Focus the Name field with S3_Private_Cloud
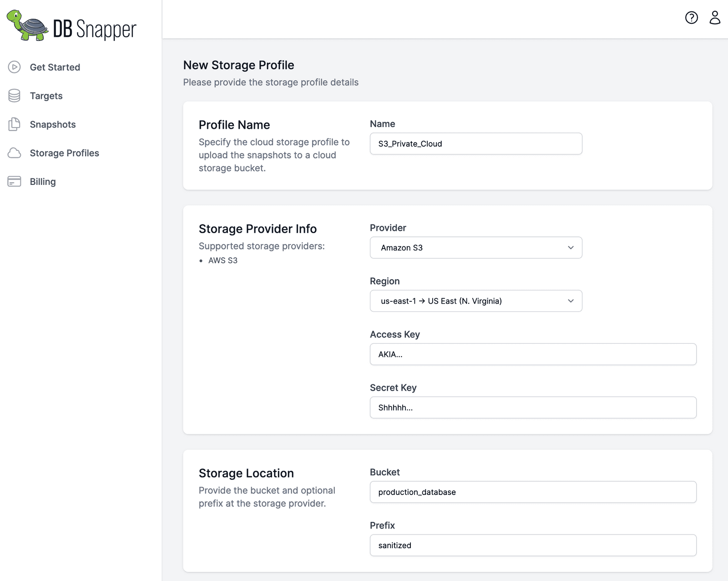Screen dimensions: 728x581 pyautogui.click(x=476, y=144)
